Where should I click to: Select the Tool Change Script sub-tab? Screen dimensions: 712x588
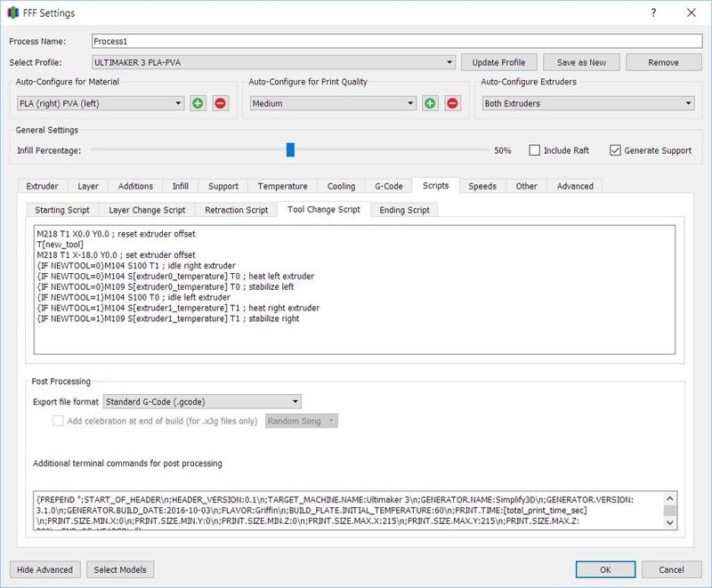point(324,209)
